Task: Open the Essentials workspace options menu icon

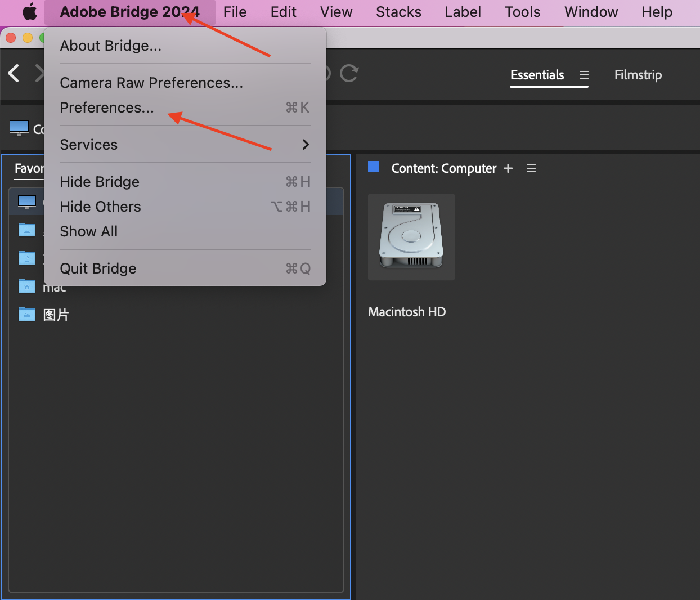Action: click(584, 75)
